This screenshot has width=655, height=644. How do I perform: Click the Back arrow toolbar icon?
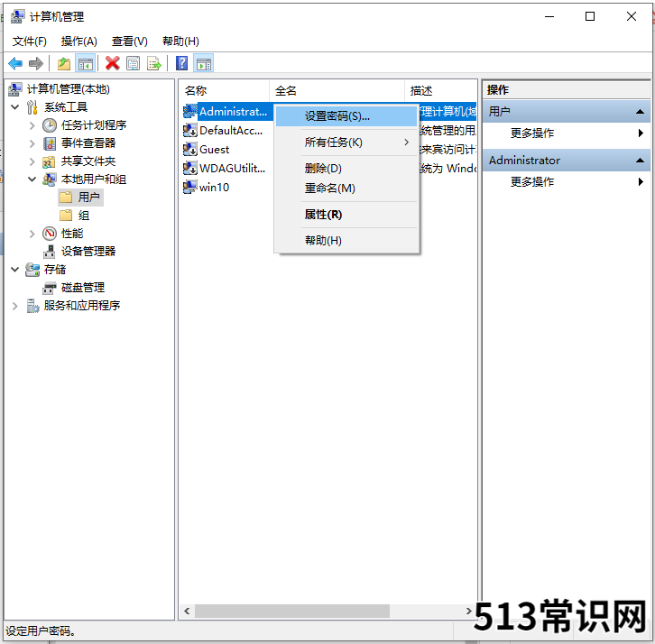15,63
